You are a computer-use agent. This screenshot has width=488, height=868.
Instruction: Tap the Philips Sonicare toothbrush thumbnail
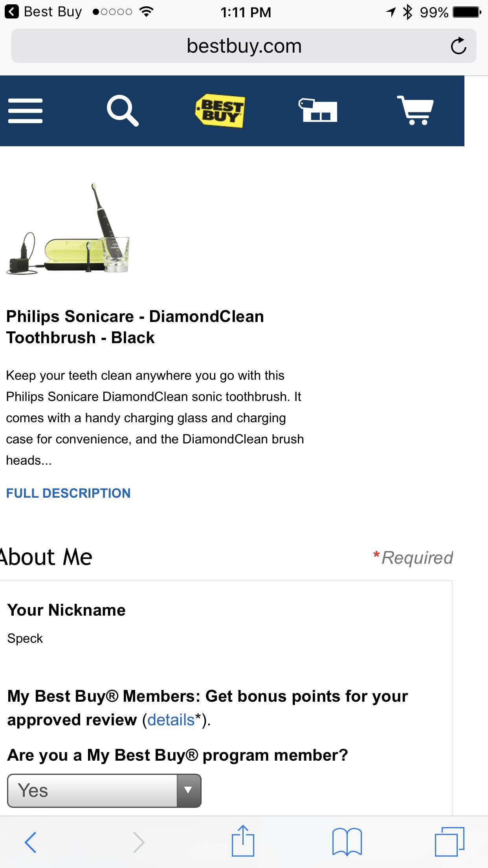(68, 229)
